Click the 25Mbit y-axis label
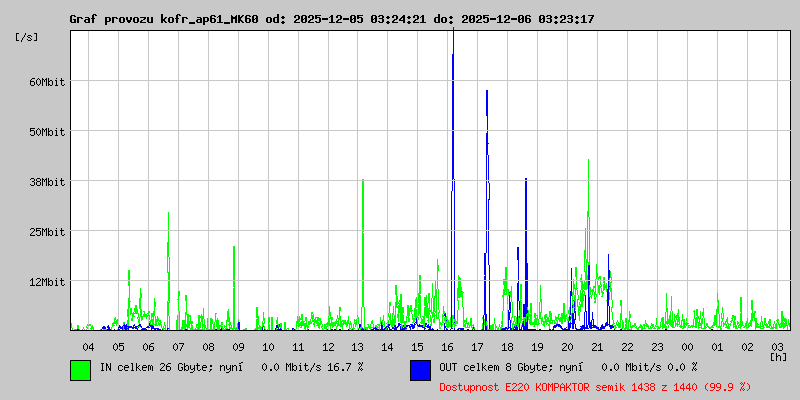Screen dimensions: 800x400 pos(46,232)
